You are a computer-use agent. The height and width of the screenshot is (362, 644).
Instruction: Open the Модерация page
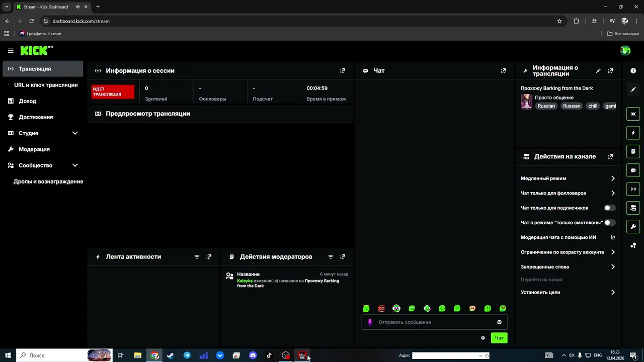tap(43, 149)
